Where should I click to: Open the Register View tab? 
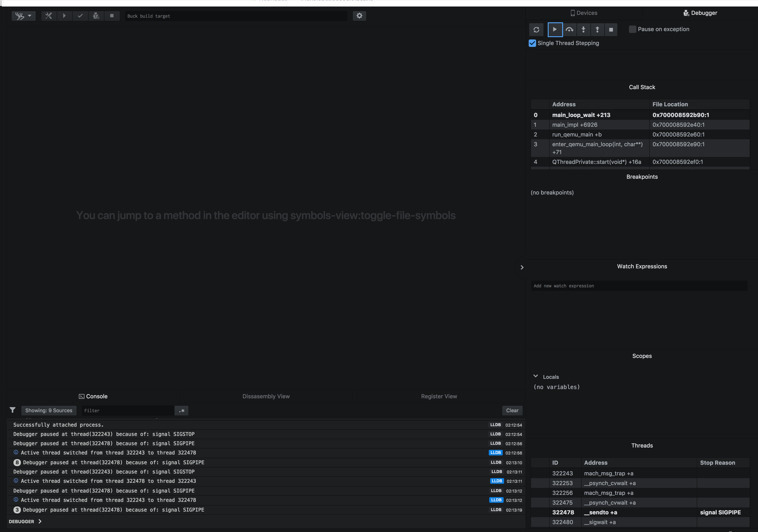pos(439,396)
